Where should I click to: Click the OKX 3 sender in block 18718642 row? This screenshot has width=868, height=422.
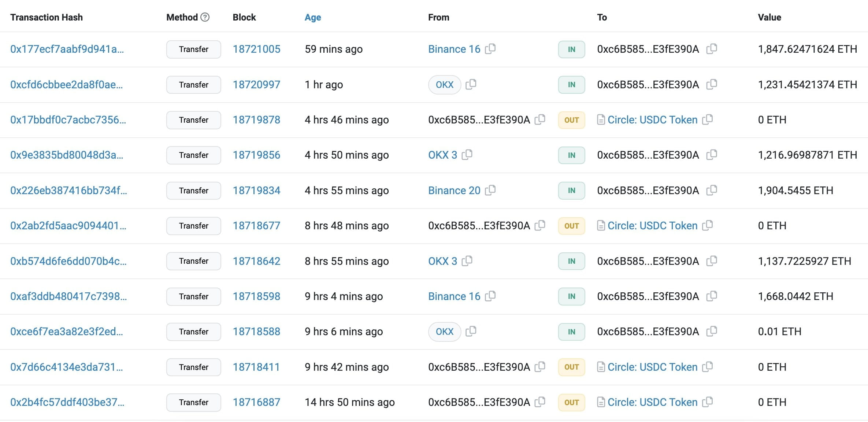(x=442, y=261)
